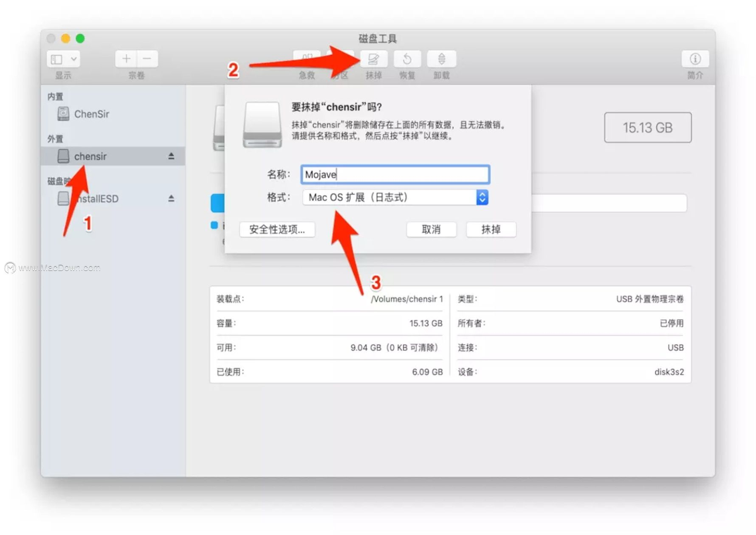Click the 外置 sidebar section header
Image resolution: width=756 pixels, height=535 pixels.
tap(55, 139)
